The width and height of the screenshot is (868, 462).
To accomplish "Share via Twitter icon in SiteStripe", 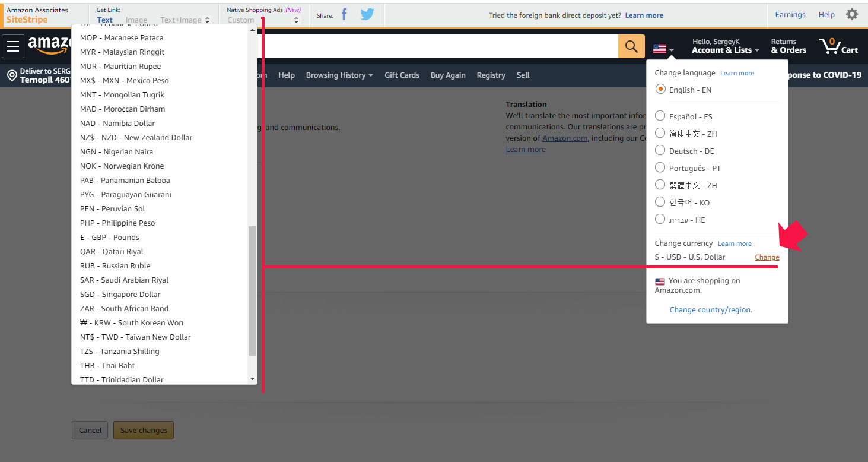I will [367, 15].
